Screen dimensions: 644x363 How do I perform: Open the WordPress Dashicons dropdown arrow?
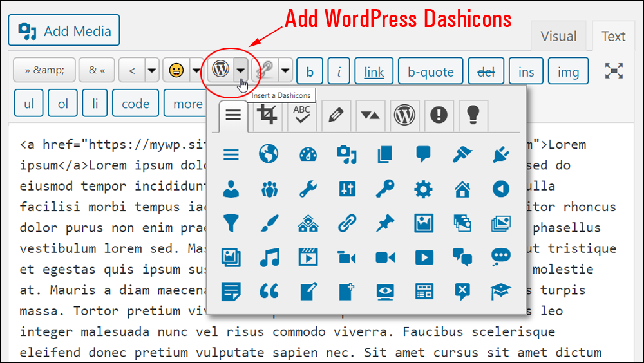[241, 70]
